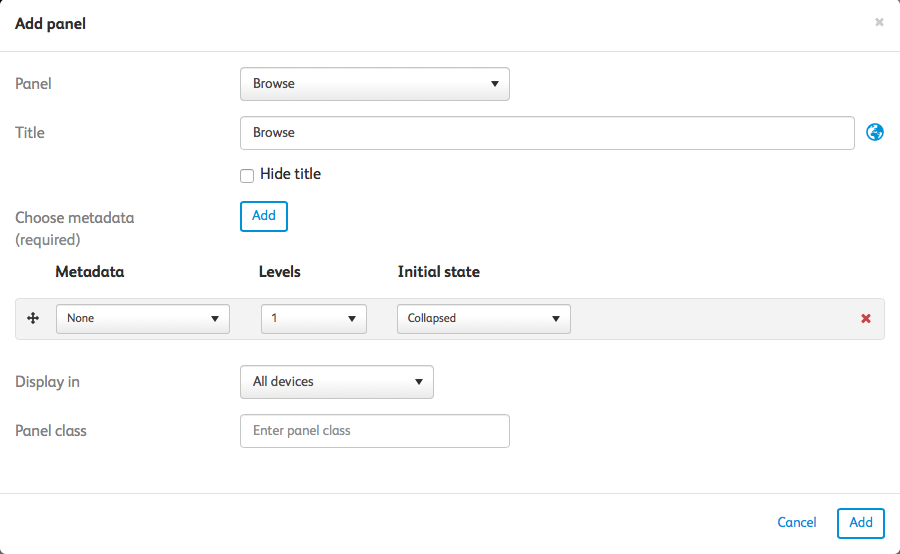Open the Levels dropdown showing 1
The height and width of the screenshot is (554, 900).
[314, 319]
